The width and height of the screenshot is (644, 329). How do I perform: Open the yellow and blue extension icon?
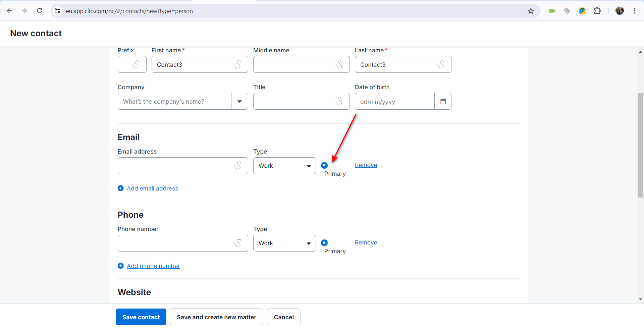click(582, 11)
